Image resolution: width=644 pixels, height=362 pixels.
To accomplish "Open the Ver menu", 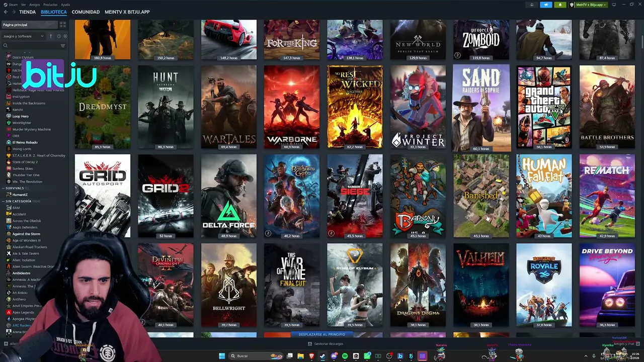I will [x=24, y=5].
